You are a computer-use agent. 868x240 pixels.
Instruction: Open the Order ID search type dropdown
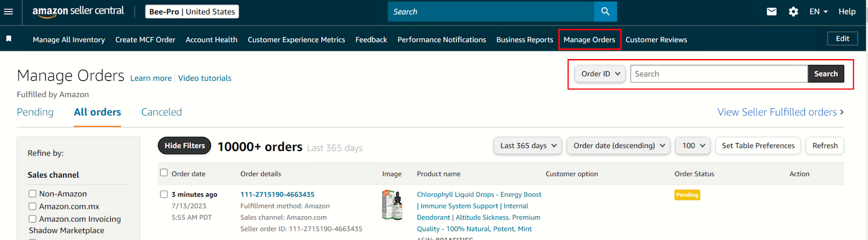click(601, 74)
